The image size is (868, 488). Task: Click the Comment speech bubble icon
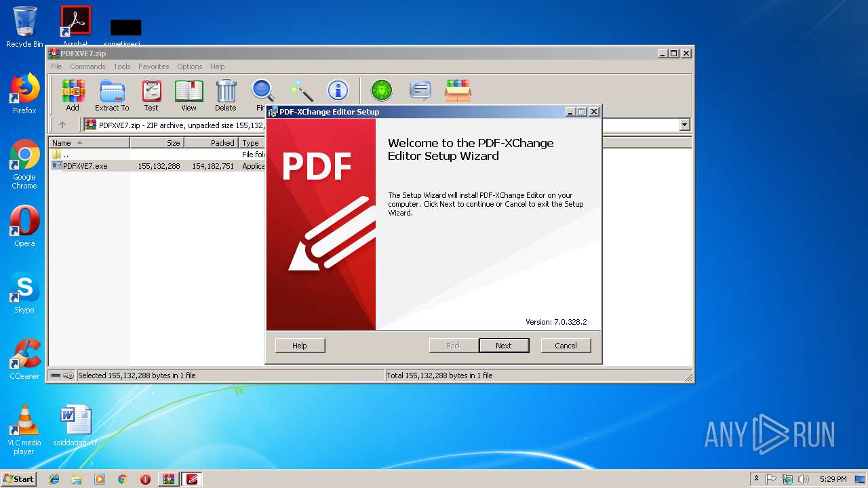pos(420,90)
